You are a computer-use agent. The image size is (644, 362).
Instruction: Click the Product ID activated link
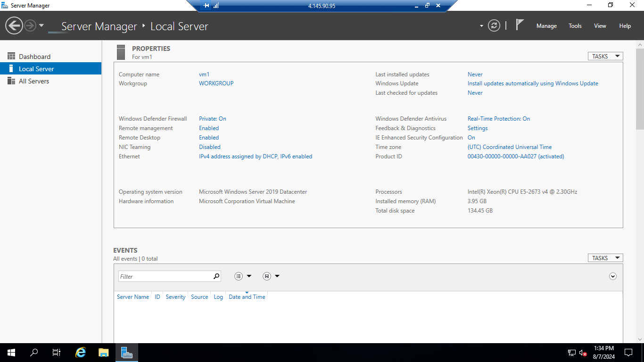(516, 156)
